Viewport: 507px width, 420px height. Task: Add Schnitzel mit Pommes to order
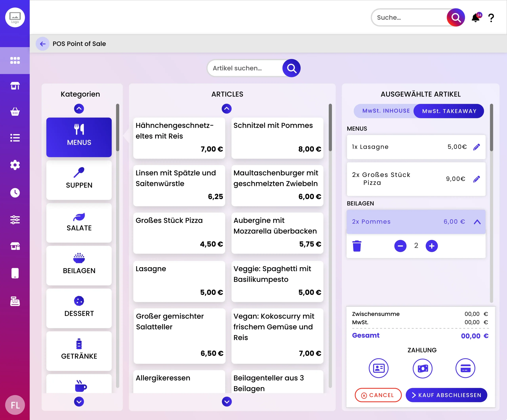pyautogui.click(x=277, y=138)
